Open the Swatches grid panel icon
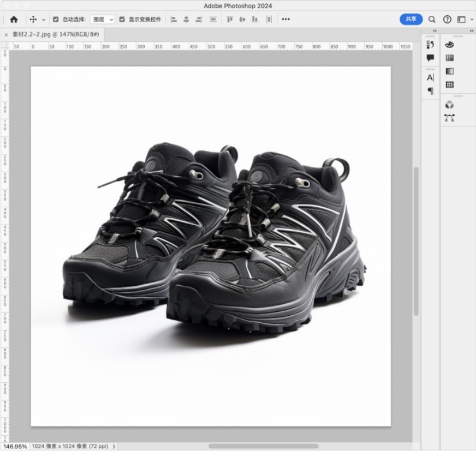Screen dimensions: 476x451 click(x=450, y=58)
